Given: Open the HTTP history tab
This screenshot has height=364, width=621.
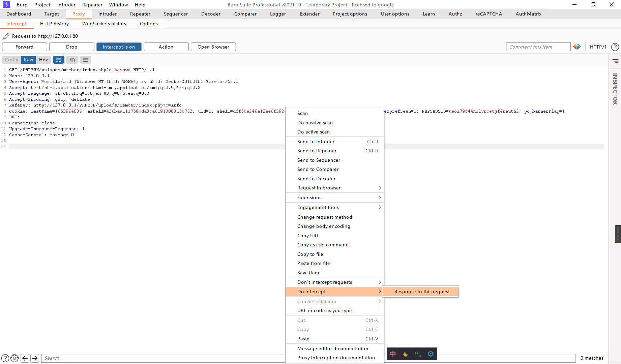Looking at the screenshot, I should [54, 24].
